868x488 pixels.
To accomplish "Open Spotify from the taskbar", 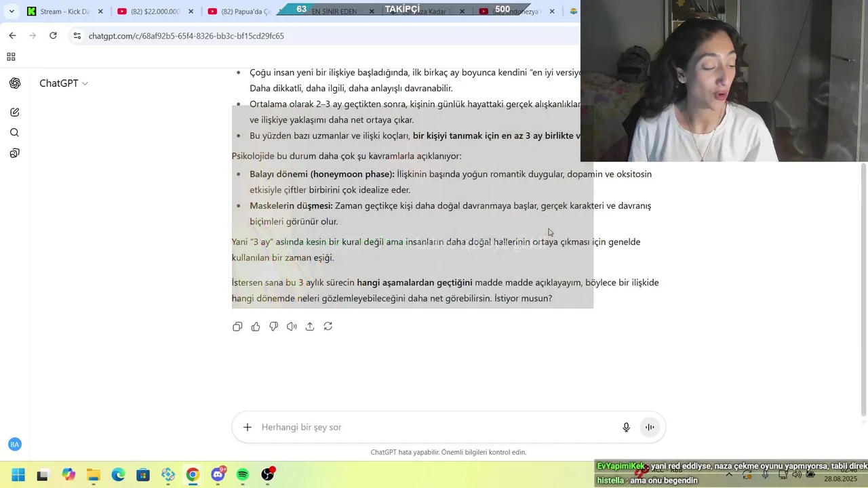I will pyautogui.click(x=243, y=474).
